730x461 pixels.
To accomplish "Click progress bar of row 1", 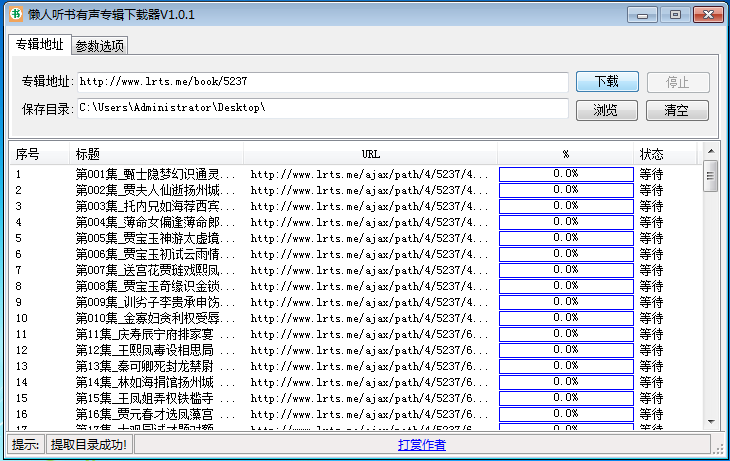I will (566, 174).
